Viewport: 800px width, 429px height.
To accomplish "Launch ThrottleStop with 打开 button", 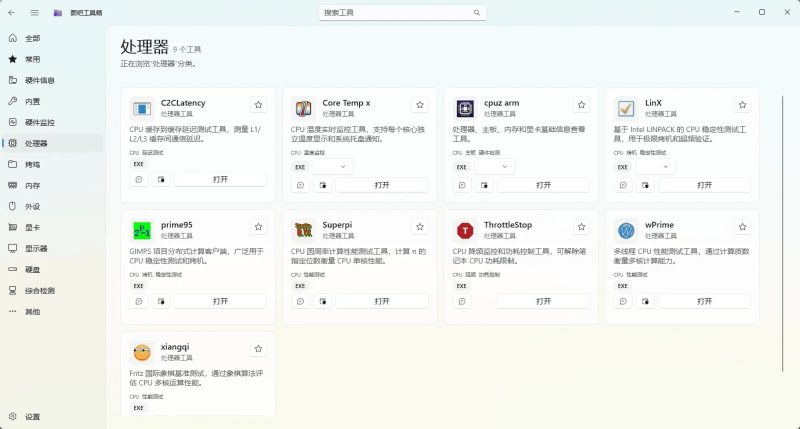I will click(x=543, y=301).
